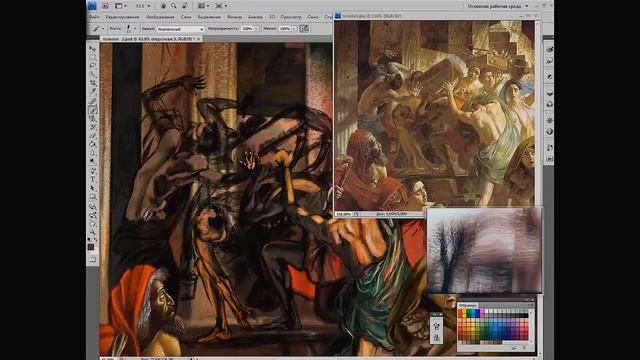Image resolution: width=640 pixels, height=360 pixels.
Task: Open the opacity slider arrow
Action: point(257,29)
